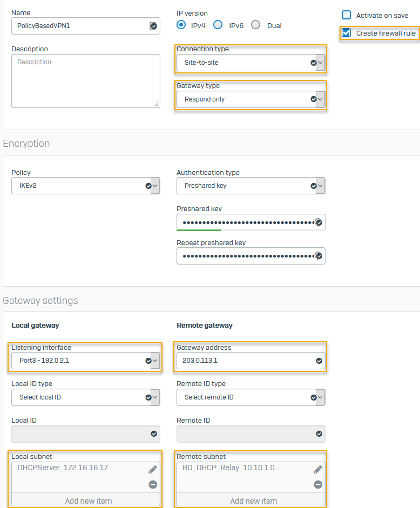The height and width of the screenshot is (508, 420).
Task: Uncheck the Create firewall rule checkbox
Action: [x=347, y=33]
